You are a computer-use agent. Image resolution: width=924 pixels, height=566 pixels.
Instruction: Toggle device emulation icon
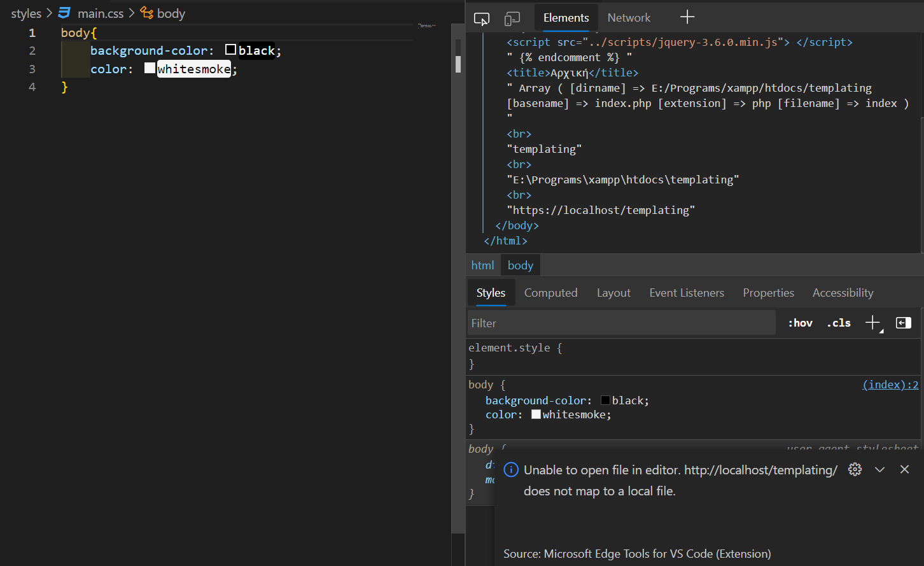pyautogui.click(x=512, y=18)
